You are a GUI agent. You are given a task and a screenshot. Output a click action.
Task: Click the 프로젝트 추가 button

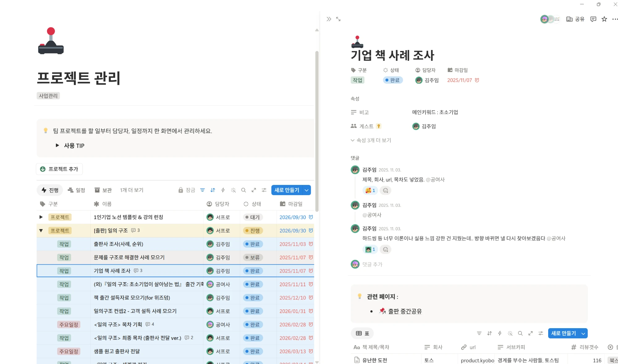[x=59, y=169]
